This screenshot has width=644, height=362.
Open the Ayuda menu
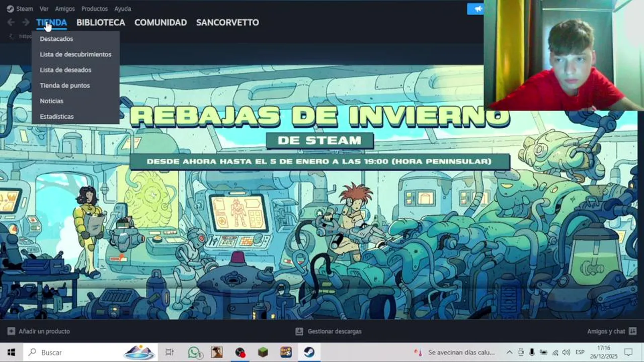123,9
